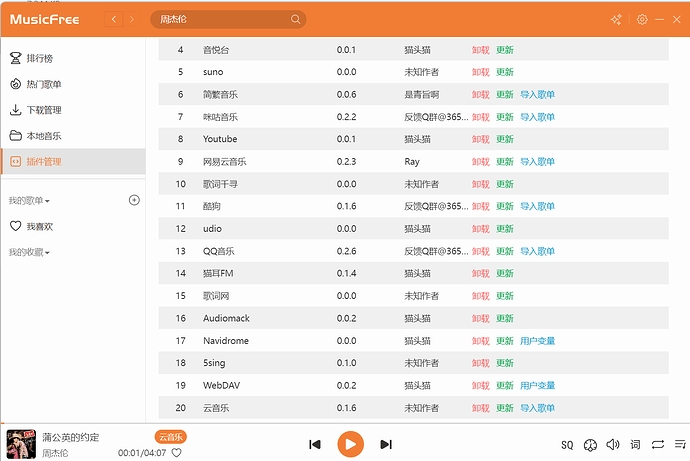Expand the 我的收藏 section
The image size is (690, 461).
(x=29, y=252)
